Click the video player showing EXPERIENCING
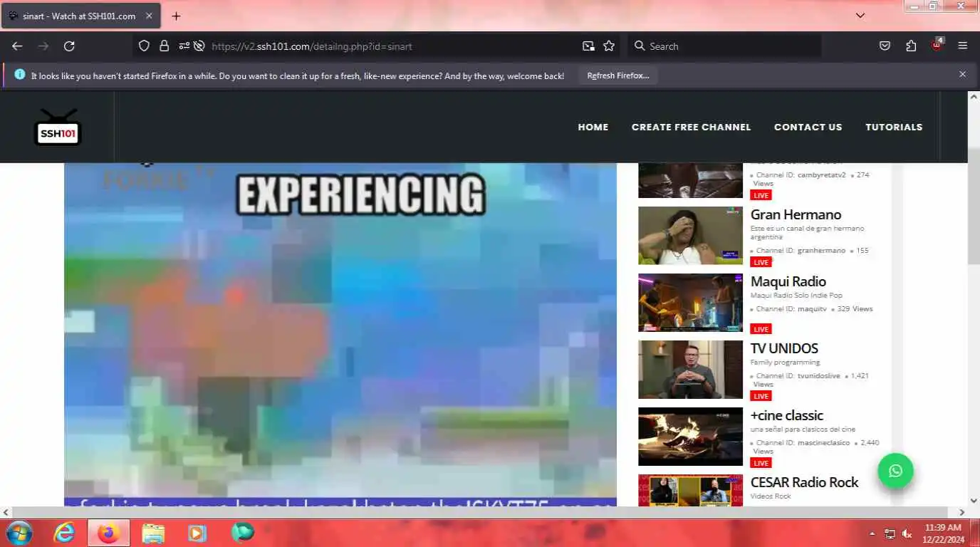980x547 pixels. tap(340, 333)
